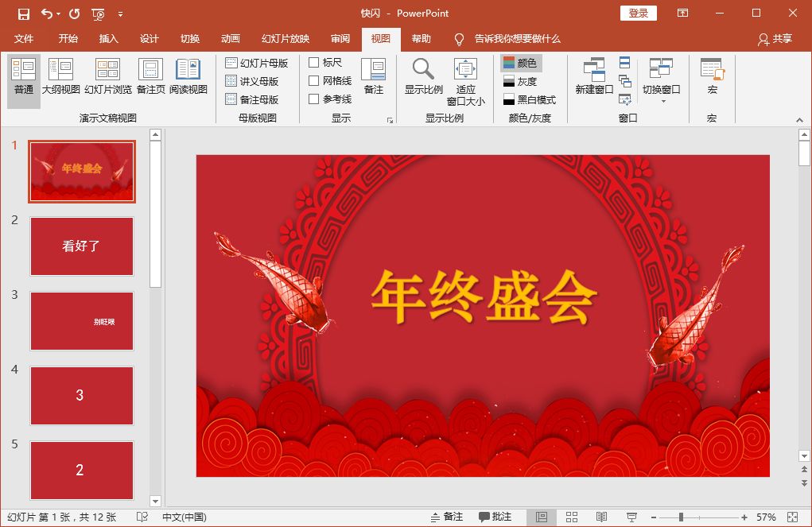Open 显示 group dialog launcher
The height and width of the screenshot is (527, 812).
coord(390,120)
